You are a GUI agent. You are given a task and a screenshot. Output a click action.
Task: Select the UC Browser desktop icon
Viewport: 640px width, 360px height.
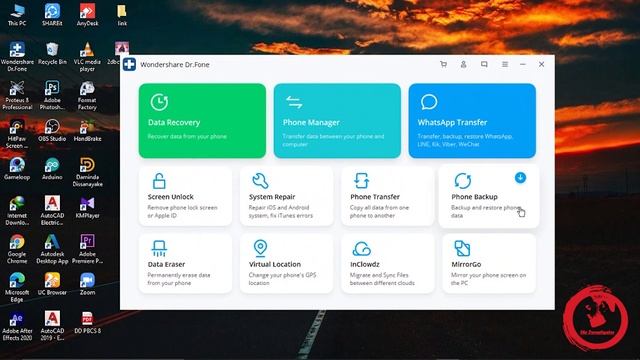pos(52,284)
